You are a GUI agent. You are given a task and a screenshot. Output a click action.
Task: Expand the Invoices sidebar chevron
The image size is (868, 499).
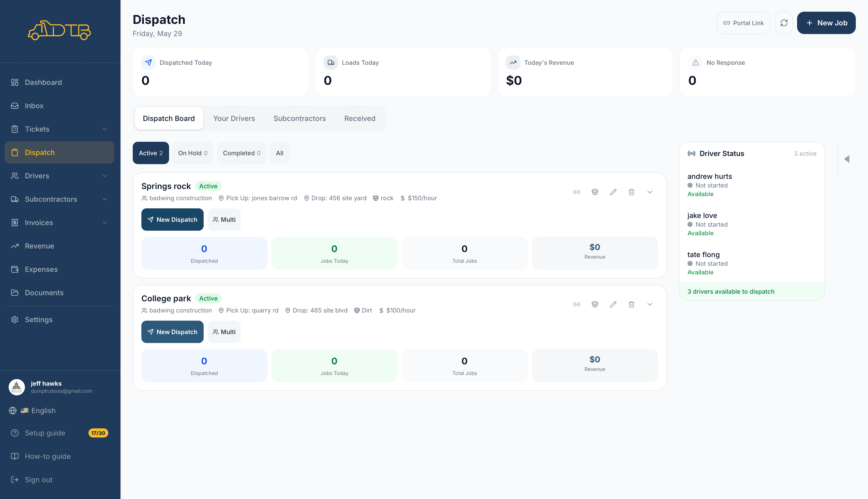click(x=104, y=222)
